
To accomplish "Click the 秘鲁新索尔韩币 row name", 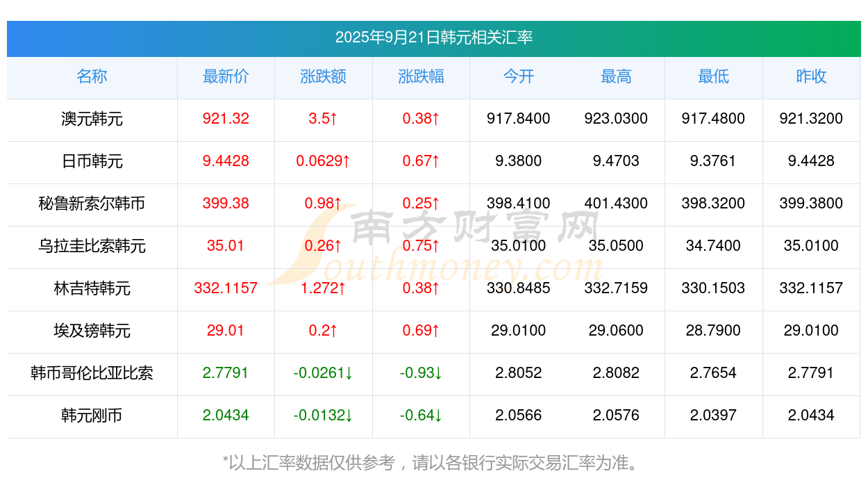I will click(92, 204).
